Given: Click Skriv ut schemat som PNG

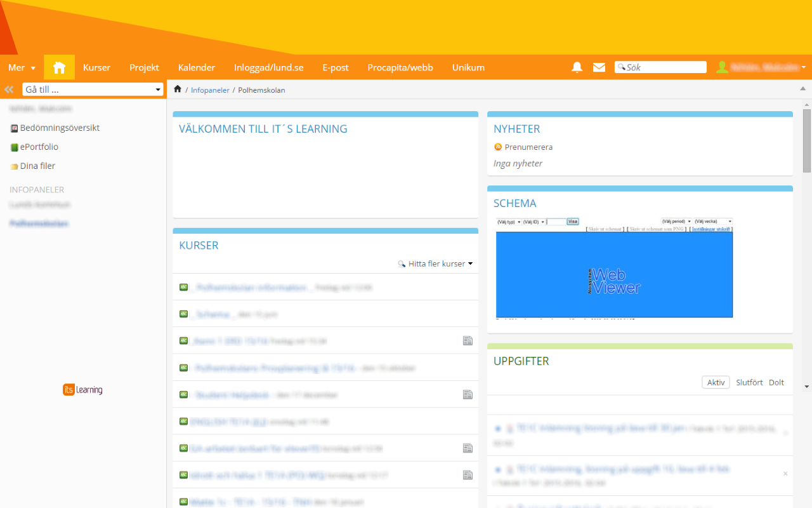Looking at the screenshot, I should [657, 229].
